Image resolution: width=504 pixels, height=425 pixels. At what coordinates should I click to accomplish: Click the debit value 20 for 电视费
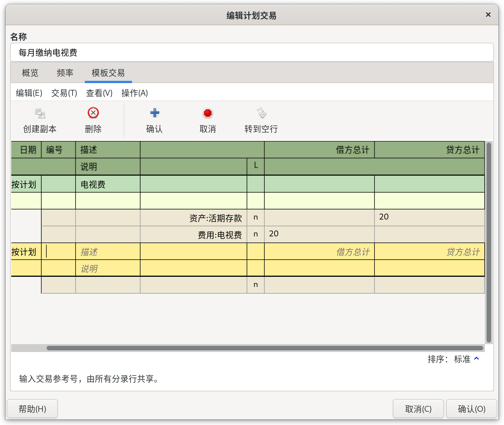(x=319, y=234)
